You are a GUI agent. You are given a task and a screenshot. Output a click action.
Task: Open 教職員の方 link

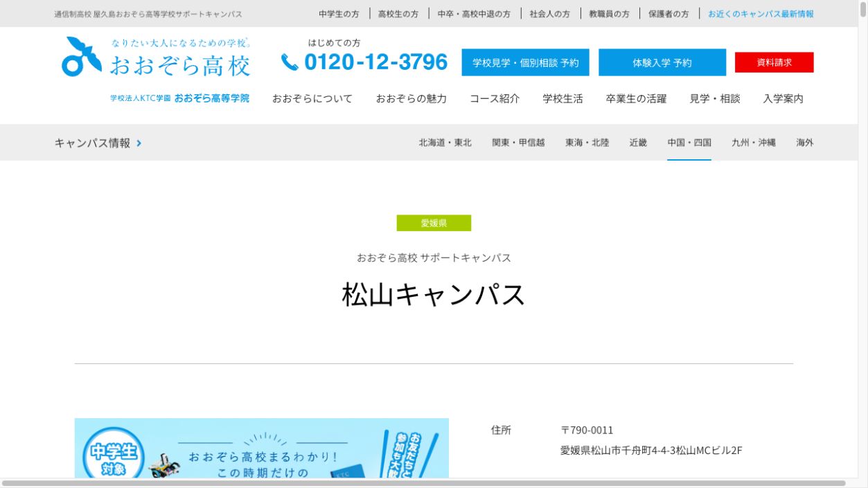click(610, 14)
